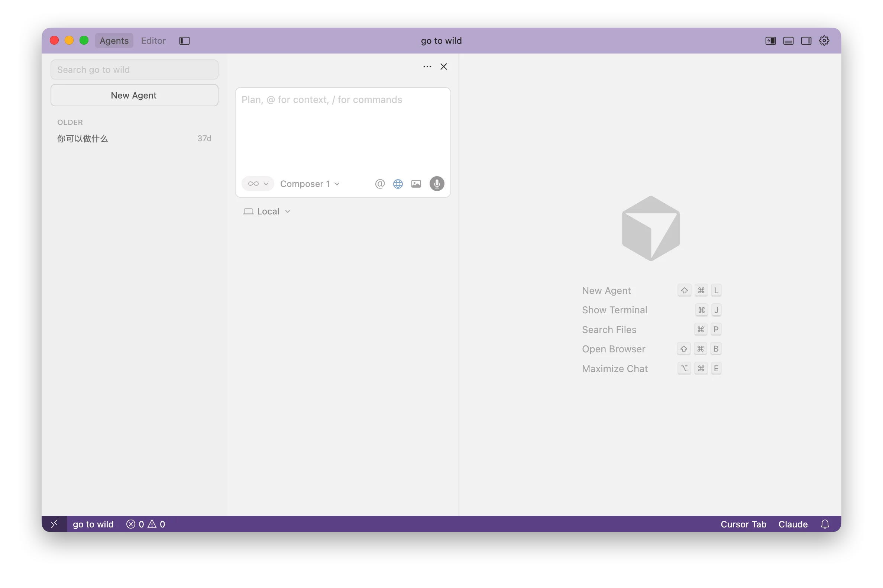Click the image attachment icon
883x588 pixels.
[x=416, y=184]
